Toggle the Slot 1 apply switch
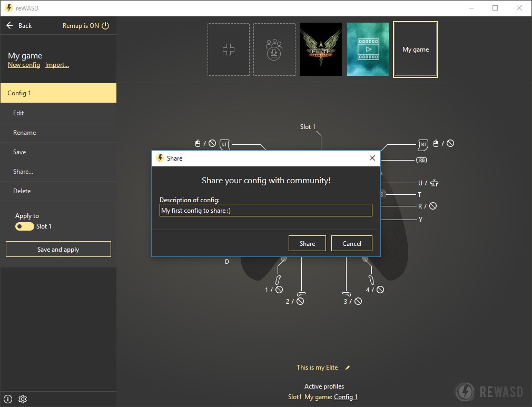This screenshot has width=532, height=407. 24,226
